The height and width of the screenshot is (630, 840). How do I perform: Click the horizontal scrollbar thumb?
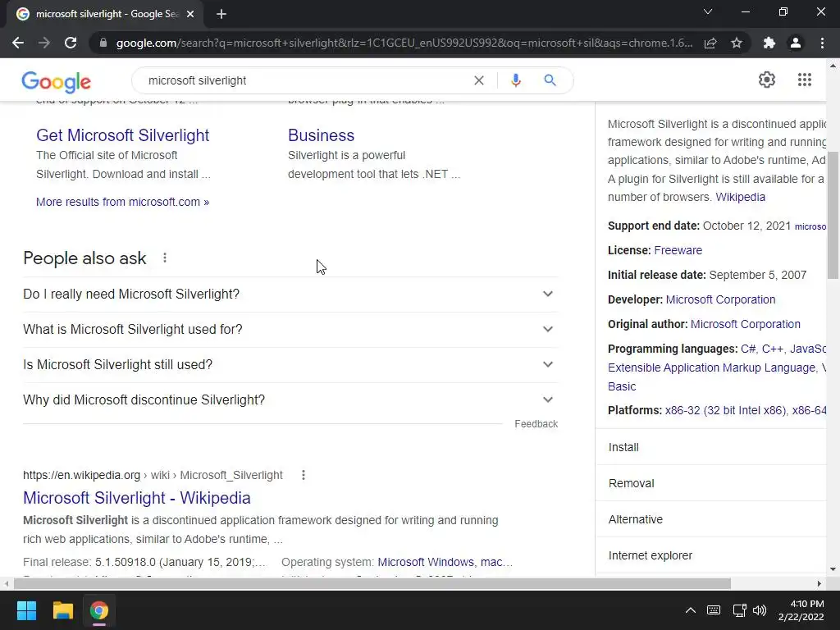(372, 583)
